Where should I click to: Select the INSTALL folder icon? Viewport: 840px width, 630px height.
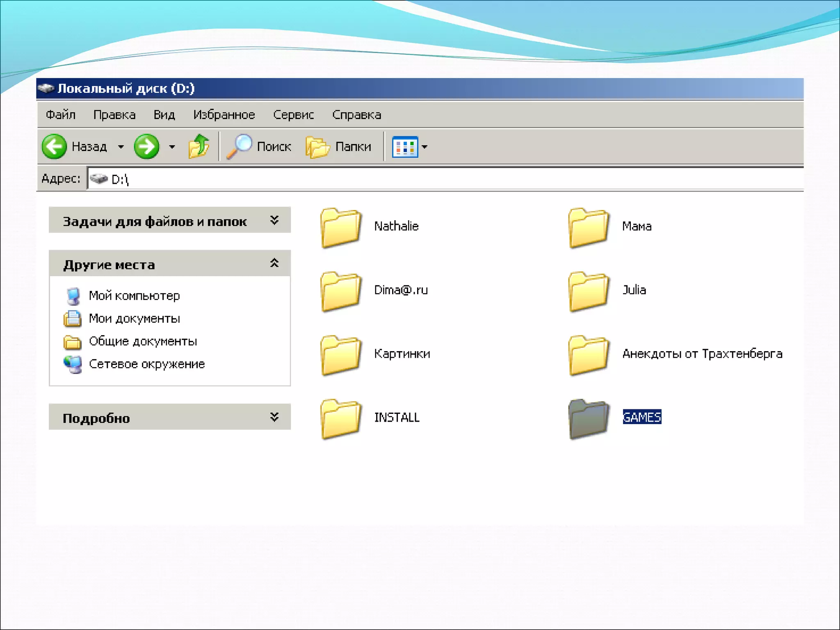click(x=340, y=419)
